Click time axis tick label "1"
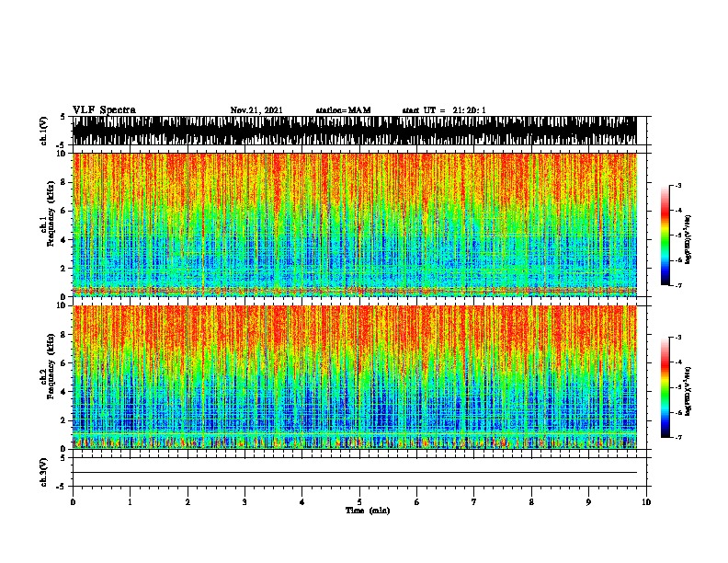Viewport: 728px width, 563px height. (x=130, y=502)
